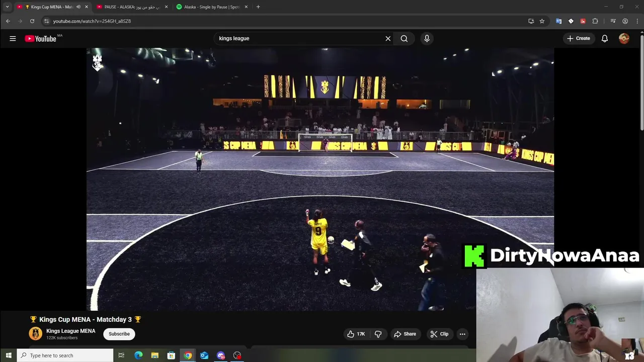Open the media controls music-note icon
644x362 pixels.
tap(613, 21)
